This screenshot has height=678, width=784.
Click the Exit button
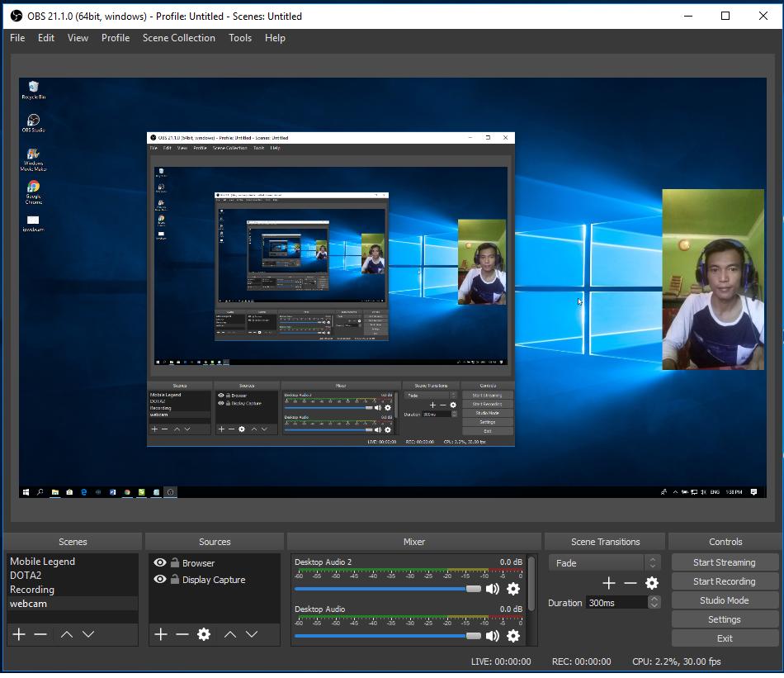[724, 638]
